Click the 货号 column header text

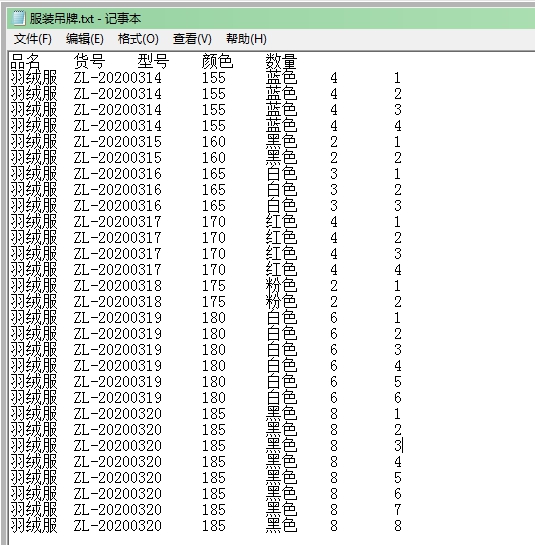89,62
